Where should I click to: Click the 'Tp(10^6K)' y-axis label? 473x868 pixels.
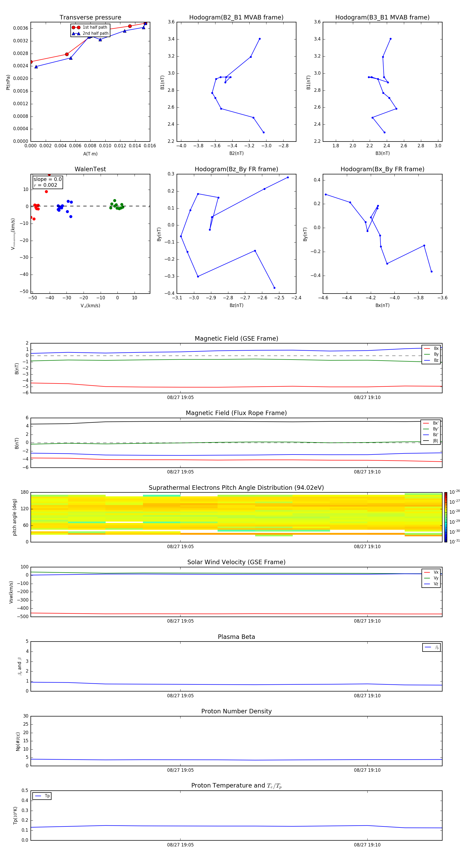[15, 815]
